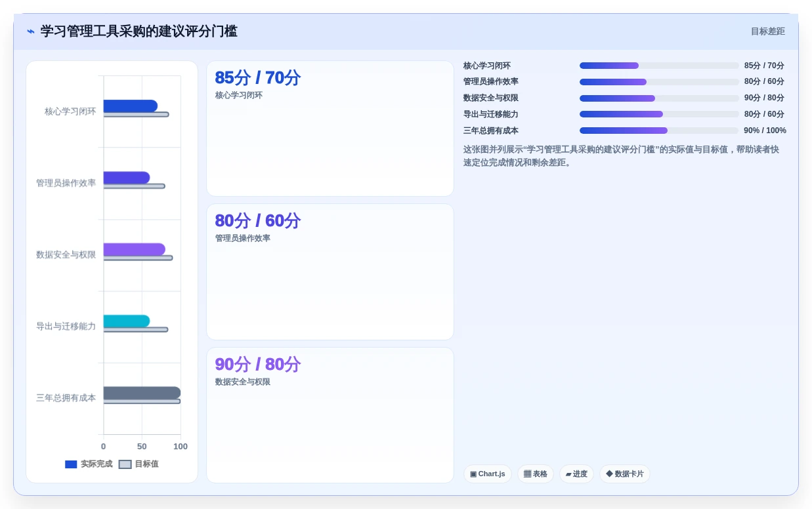Click the indigo 管理员操作效率 actual bar in chart
812x509 pixels.
(126, 178)
